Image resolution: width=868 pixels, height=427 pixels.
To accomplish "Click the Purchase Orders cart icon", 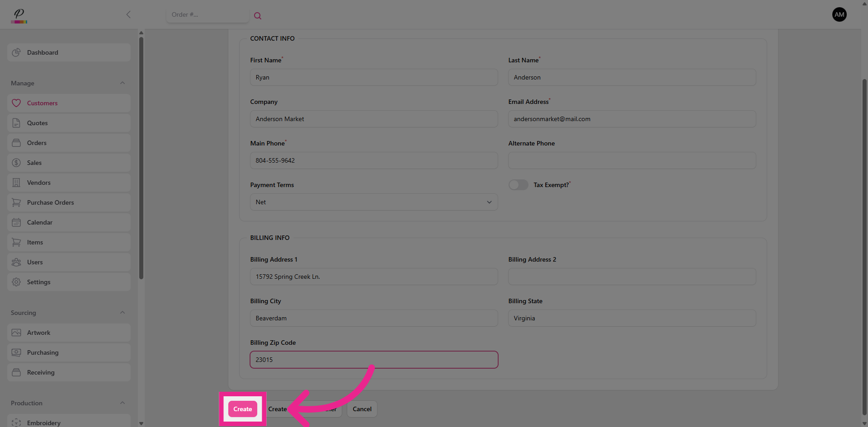I will point(16,202).
